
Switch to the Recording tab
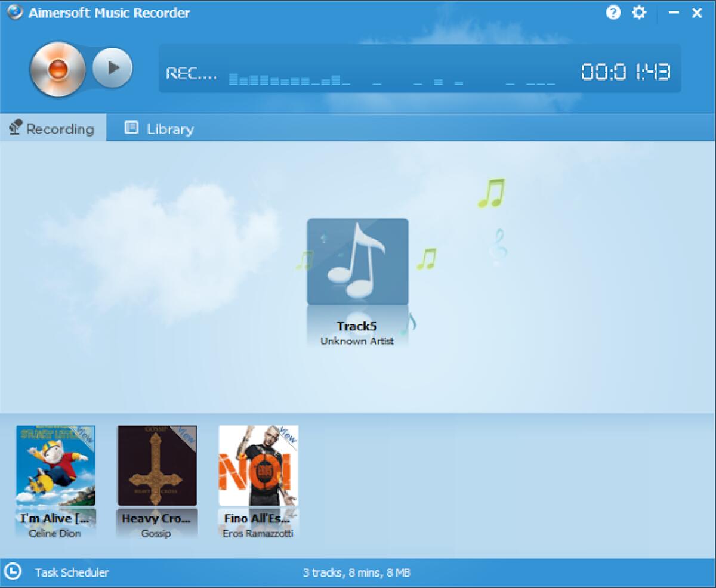[x=60, y=128]
